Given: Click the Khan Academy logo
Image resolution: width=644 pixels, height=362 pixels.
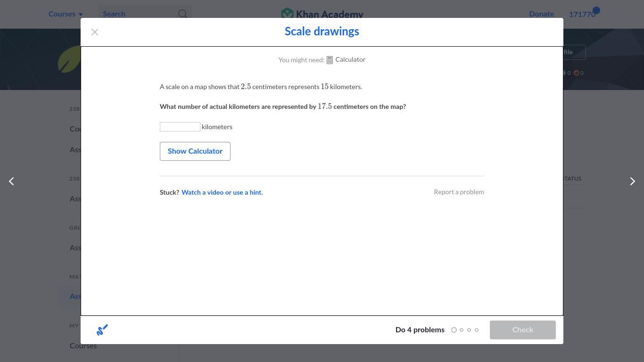Looking at the screenshot, I should tap(322, 14).
